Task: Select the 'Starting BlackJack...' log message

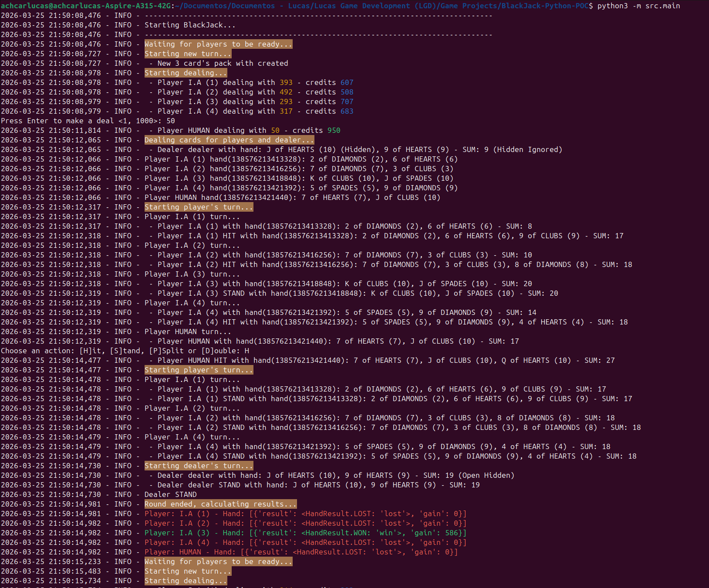Action: click(190, 25)
